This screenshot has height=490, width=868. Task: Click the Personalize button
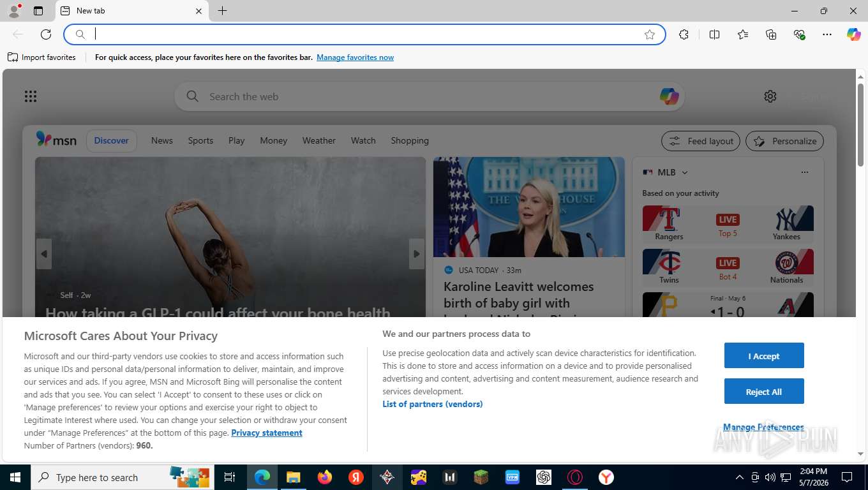(784, 141)
